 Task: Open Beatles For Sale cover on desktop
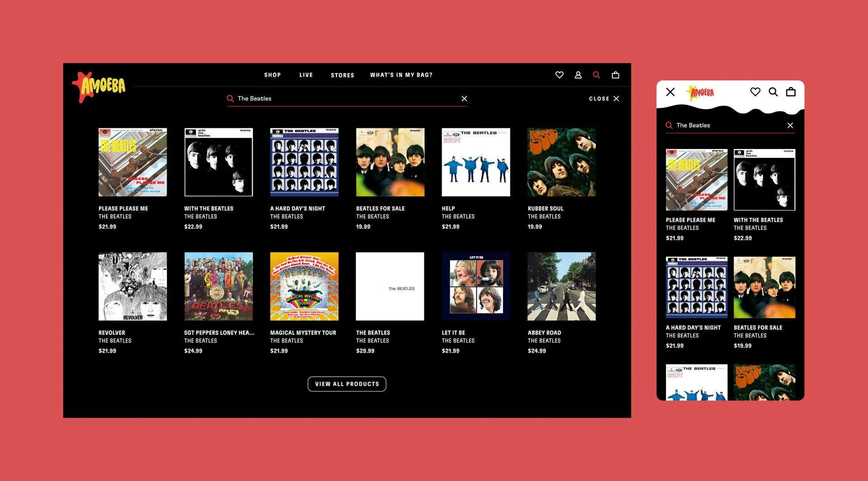tap(390, 162)
